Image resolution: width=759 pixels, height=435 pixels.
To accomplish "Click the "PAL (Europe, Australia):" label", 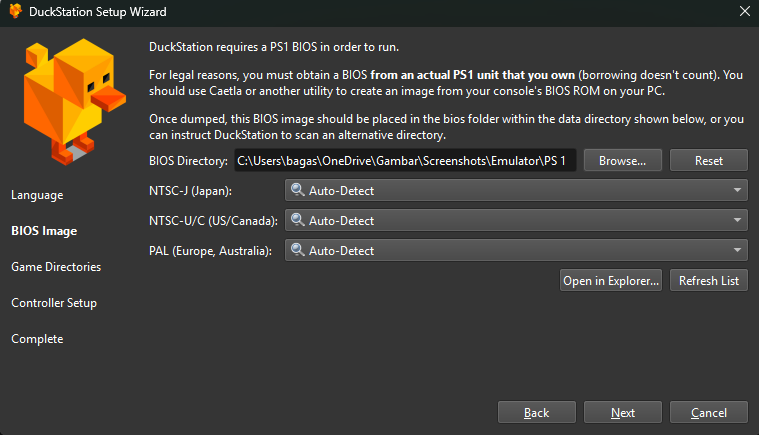I will [x=211, y=251].
